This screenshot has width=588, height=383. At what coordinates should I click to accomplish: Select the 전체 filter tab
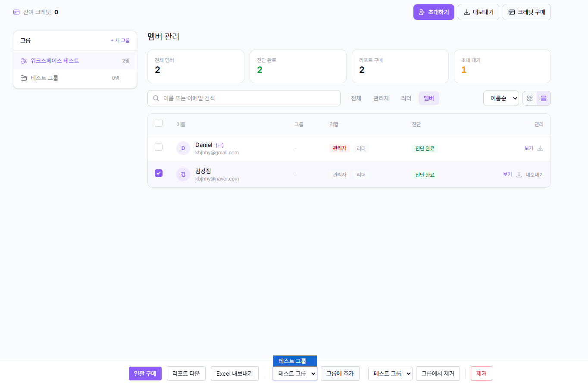coord(356,98)
